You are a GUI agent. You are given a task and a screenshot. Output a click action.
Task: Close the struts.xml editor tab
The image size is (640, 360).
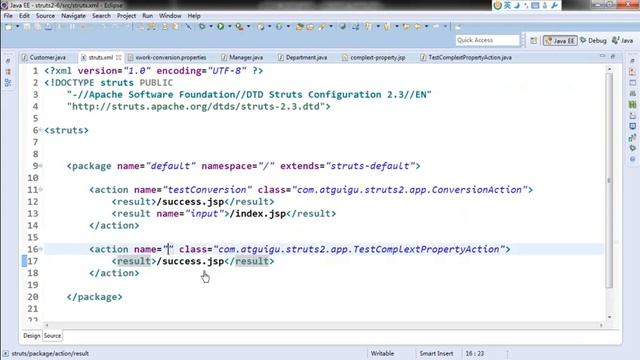tap(118, 58)
